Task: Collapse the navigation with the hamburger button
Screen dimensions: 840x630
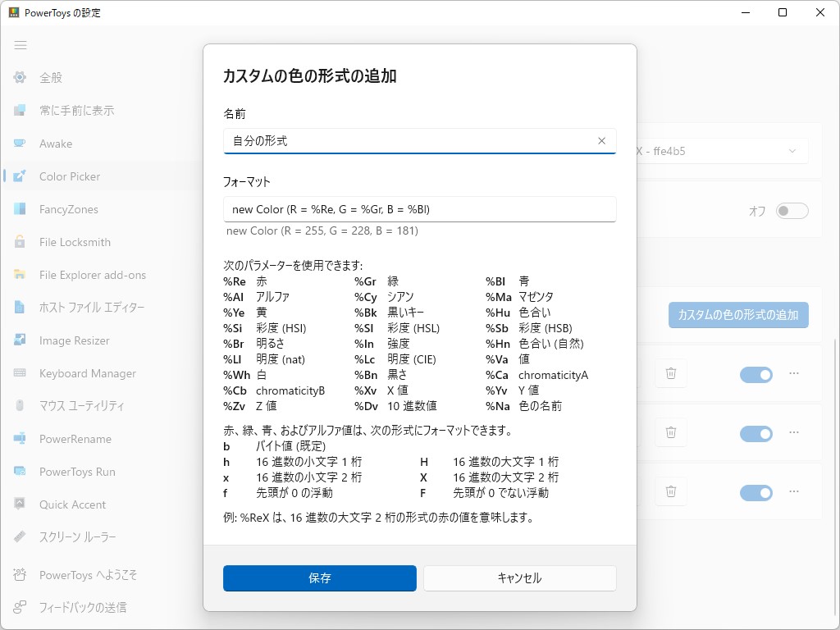Action: coord(21,45)
